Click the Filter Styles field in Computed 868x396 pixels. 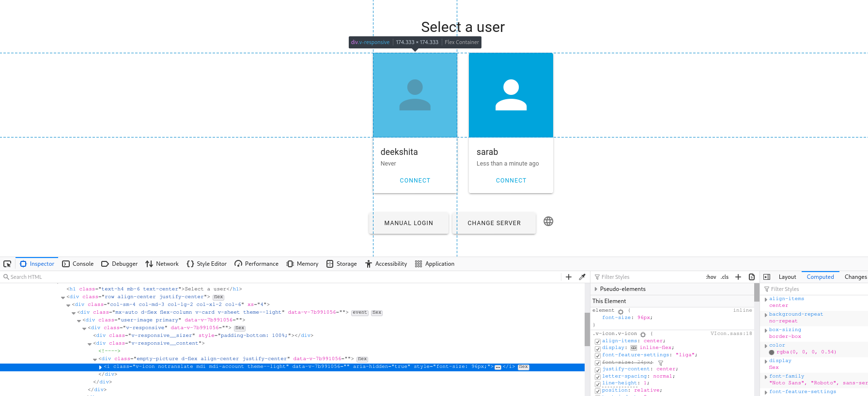(815, 289)
